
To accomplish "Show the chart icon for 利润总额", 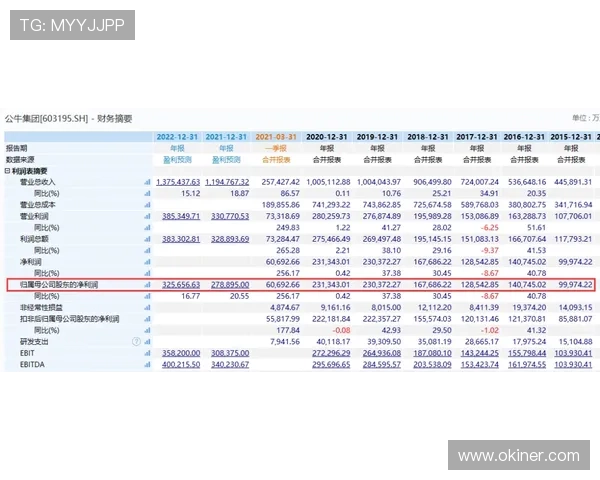I will [x=146, y=239].
